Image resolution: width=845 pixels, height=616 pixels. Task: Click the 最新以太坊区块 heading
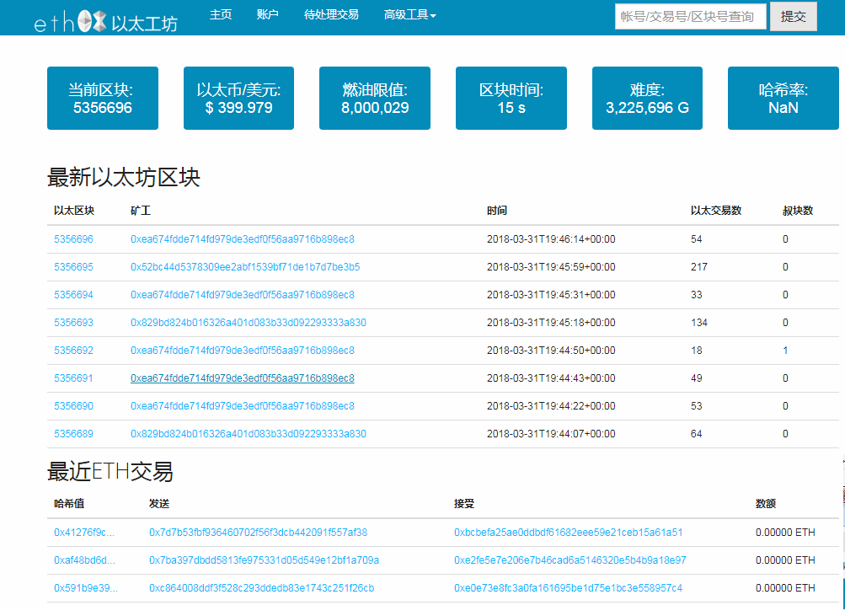(x=124, y=177)
